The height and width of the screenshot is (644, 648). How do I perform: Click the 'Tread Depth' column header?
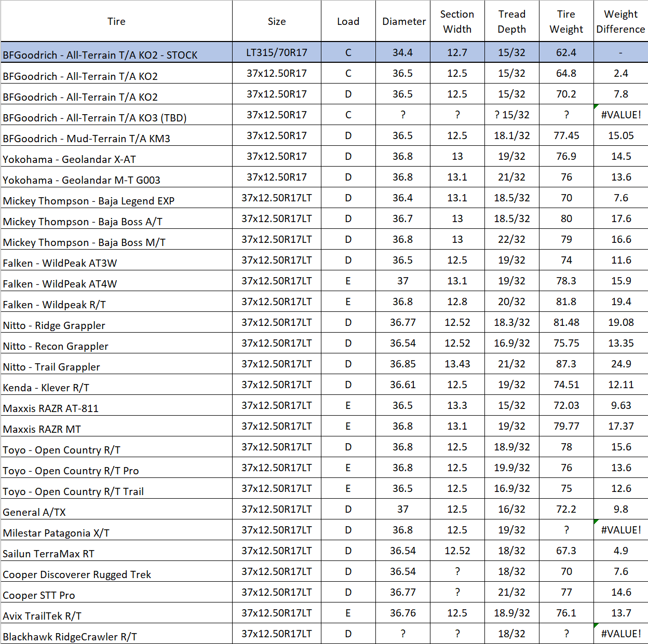tap(512, 21)
